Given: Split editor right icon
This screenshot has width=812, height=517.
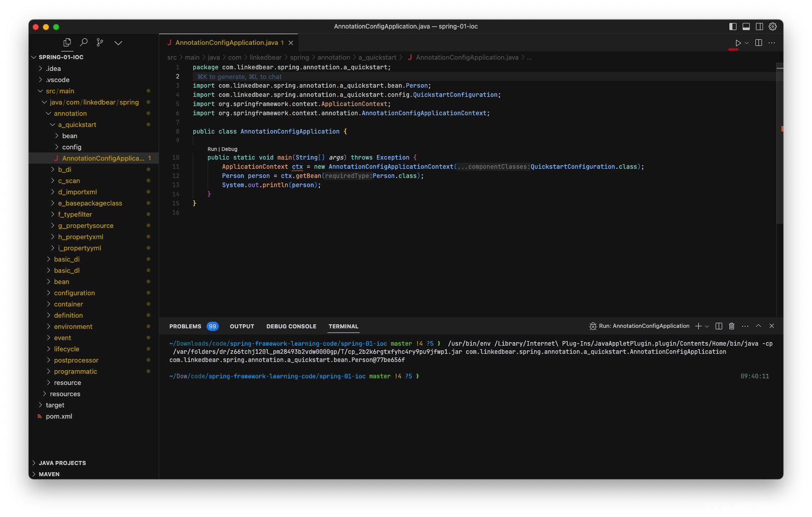Looking at the screenshot, I should 759,43.
